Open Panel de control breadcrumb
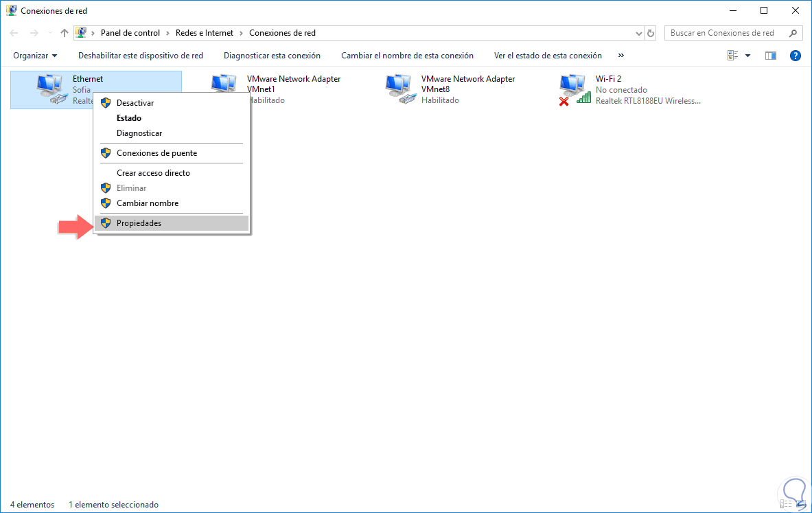Screen dimensions: 812x513 coord(130,33)
